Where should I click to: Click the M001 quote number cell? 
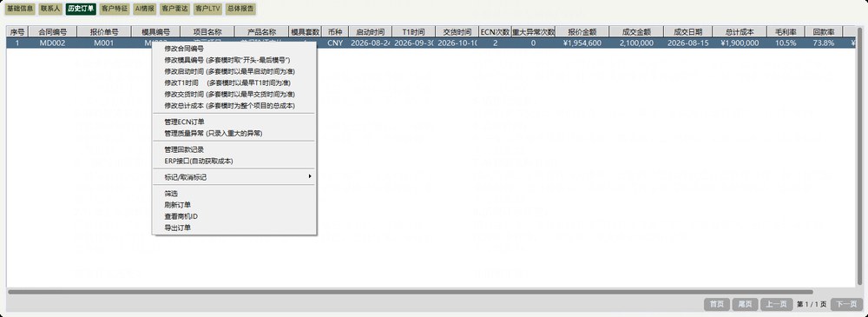point(103,43)
